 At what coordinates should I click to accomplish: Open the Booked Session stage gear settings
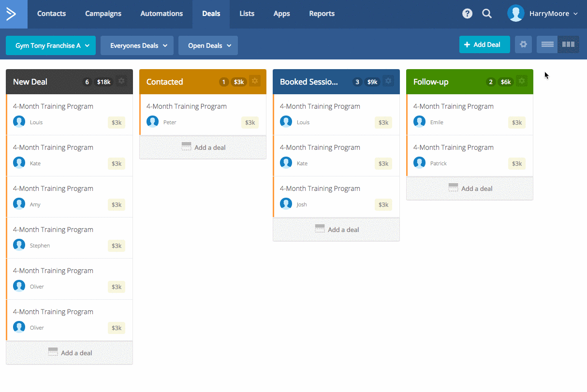[x=388, y=81]
